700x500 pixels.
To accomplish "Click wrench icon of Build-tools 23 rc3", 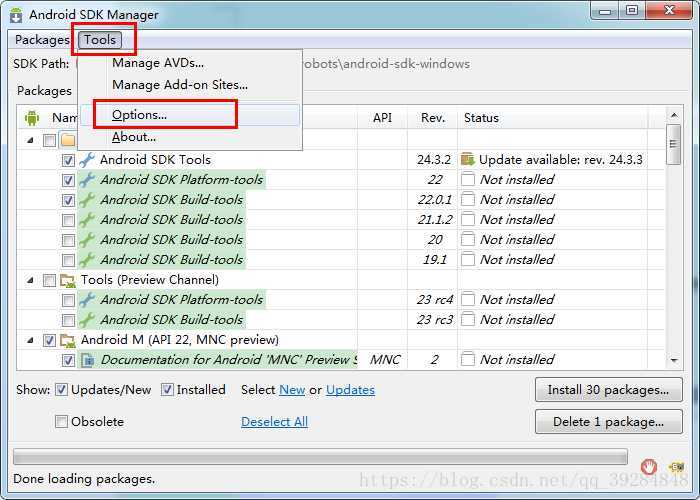I will point(87,320).
